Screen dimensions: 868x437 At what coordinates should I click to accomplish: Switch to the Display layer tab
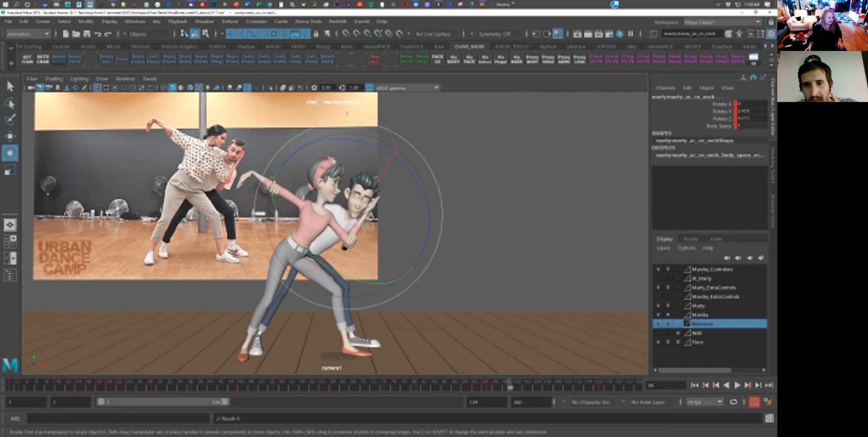pos(665,239)
